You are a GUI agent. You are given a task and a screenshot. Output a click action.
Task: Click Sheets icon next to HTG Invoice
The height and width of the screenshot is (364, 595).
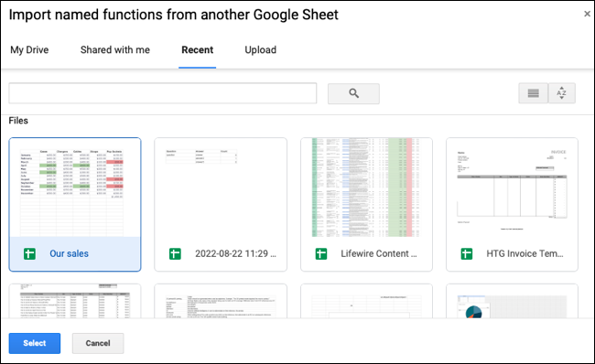pos(466,253)
